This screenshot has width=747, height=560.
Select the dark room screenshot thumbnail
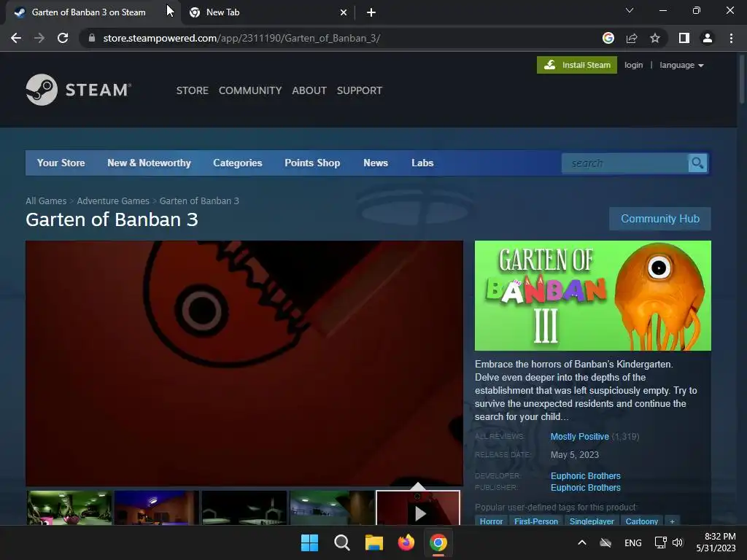click(x=244, y=508)
